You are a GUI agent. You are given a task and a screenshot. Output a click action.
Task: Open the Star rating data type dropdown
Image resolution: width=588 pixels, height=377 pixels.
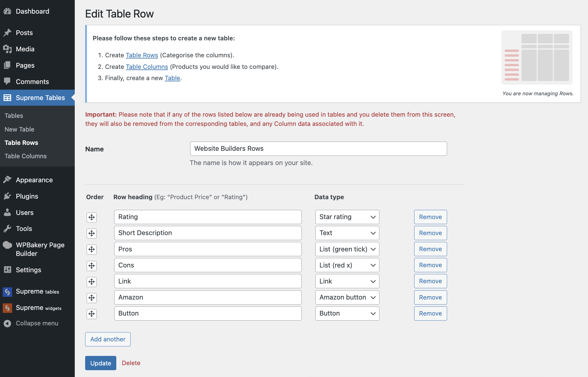coord(347,217)
